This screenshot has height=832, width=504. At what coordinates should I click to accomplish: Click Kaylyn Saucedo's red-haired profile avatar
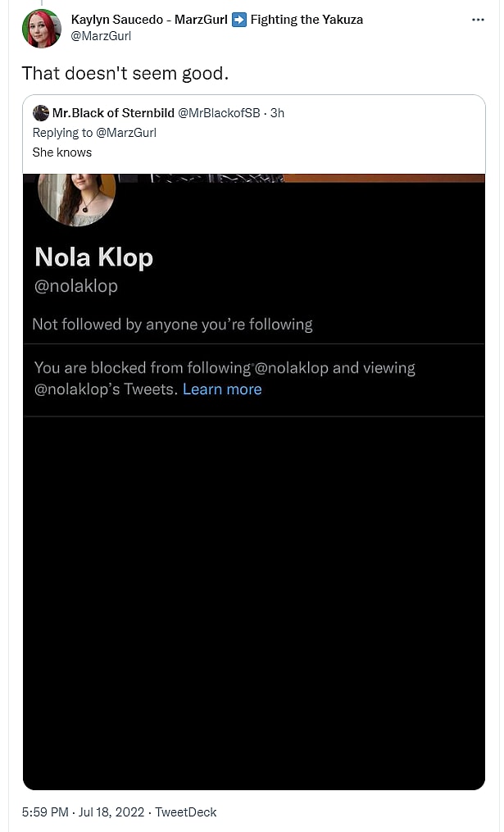click(41, 29)
